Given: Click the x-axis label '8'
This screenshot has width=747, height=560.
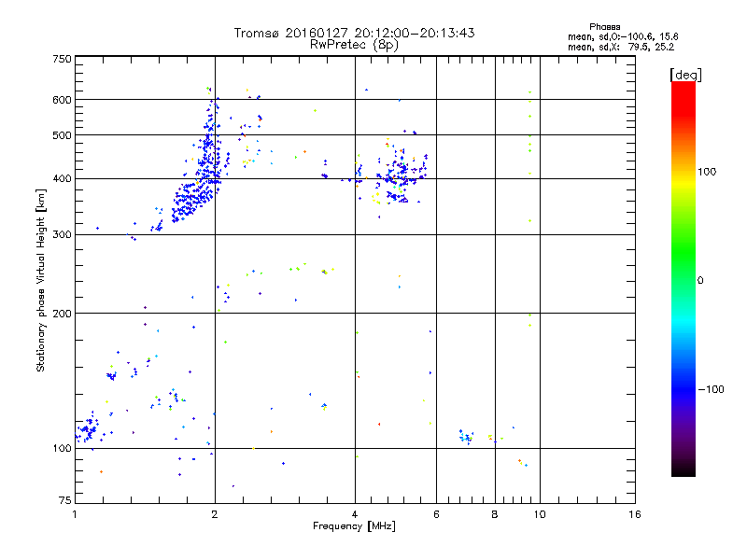Looking at the screenshot, I should pos(495,514).
